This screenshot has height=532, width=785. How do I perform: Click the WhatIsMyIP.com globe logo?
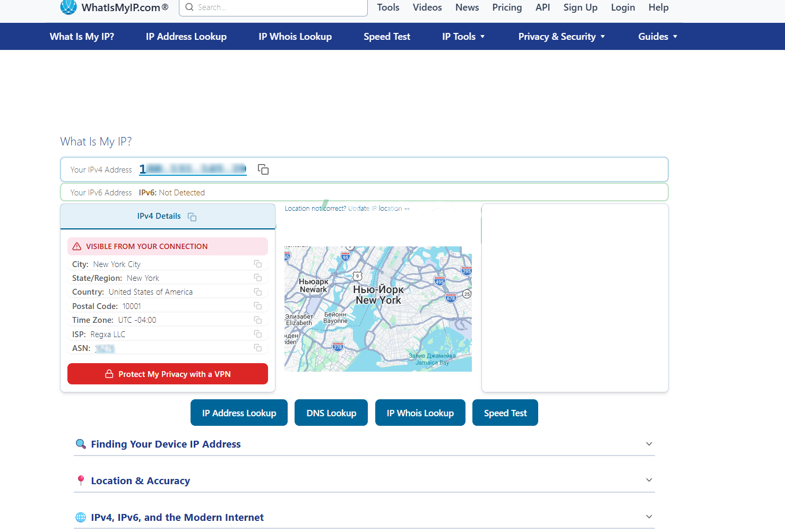click(68, 7)
